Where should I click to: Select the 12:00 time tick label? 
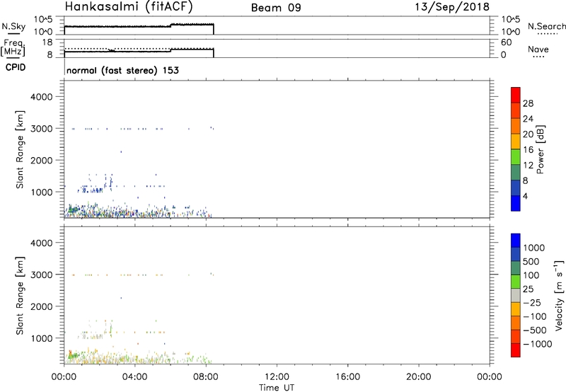(x=277, y=377)
